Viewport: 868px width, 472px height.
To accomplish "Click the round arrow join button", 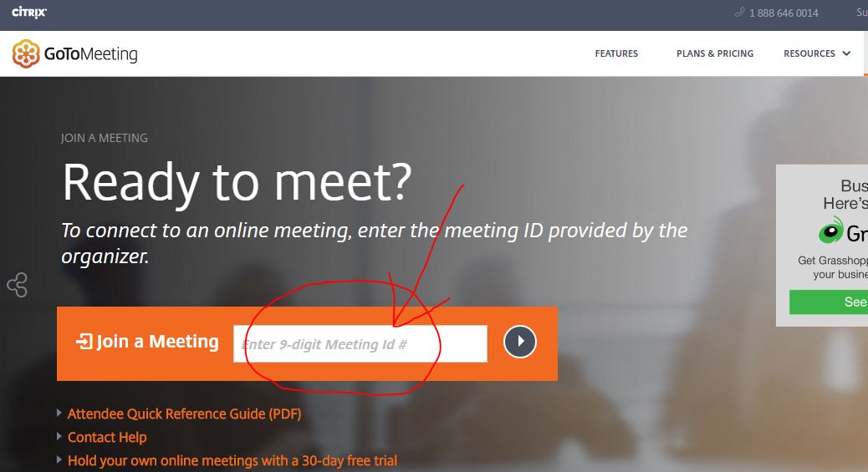I will [x=520, y=342].
